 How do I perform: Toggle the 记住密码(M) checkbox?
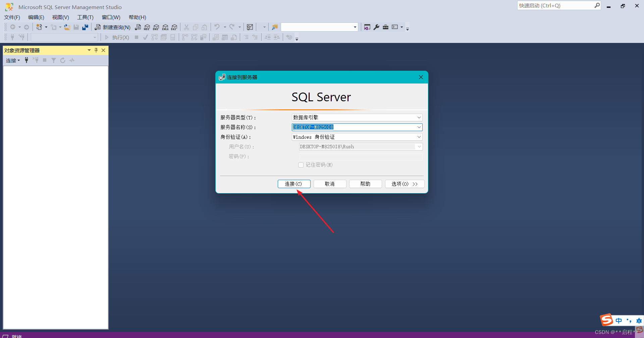(301, 165)
